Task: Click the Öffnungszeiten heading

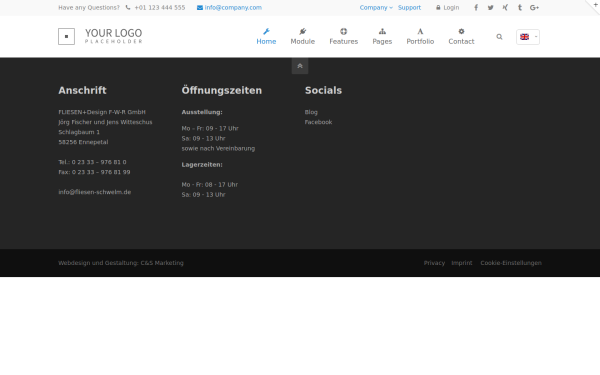Action: (x=222, y=90)
